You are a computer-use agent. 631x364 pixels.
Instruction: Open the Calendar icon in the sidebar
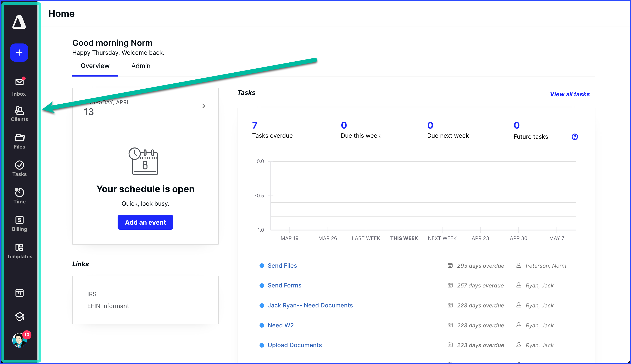(19, 292)
